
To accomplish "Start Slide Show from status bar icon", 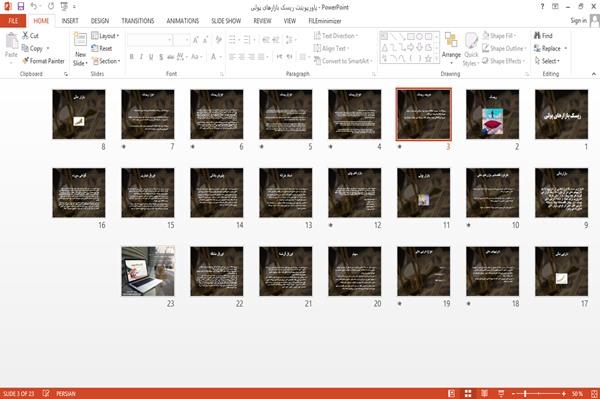I will (501, 393).
